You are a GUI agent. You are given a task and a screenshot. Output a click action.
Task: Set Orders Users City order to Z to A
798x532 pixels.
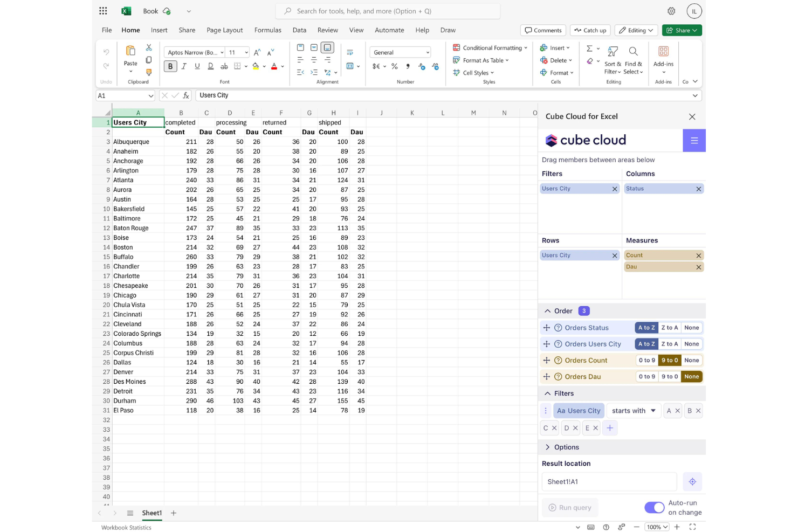(670, 344)
